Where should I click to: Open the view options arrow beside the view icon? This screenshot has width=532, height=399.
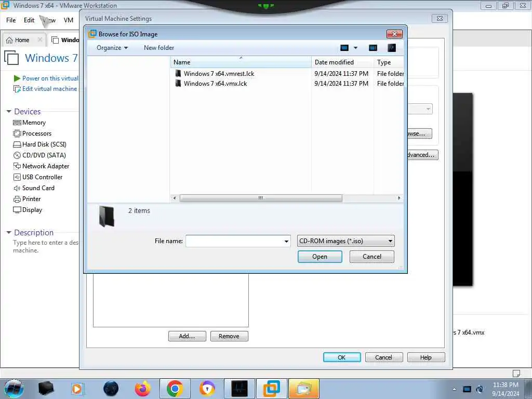[x=355, y=48]
